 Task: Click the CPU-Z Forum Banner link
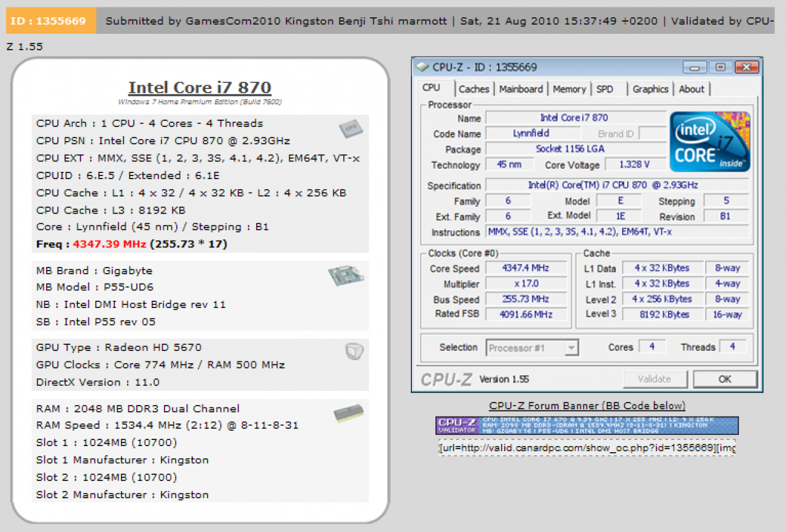587,406
